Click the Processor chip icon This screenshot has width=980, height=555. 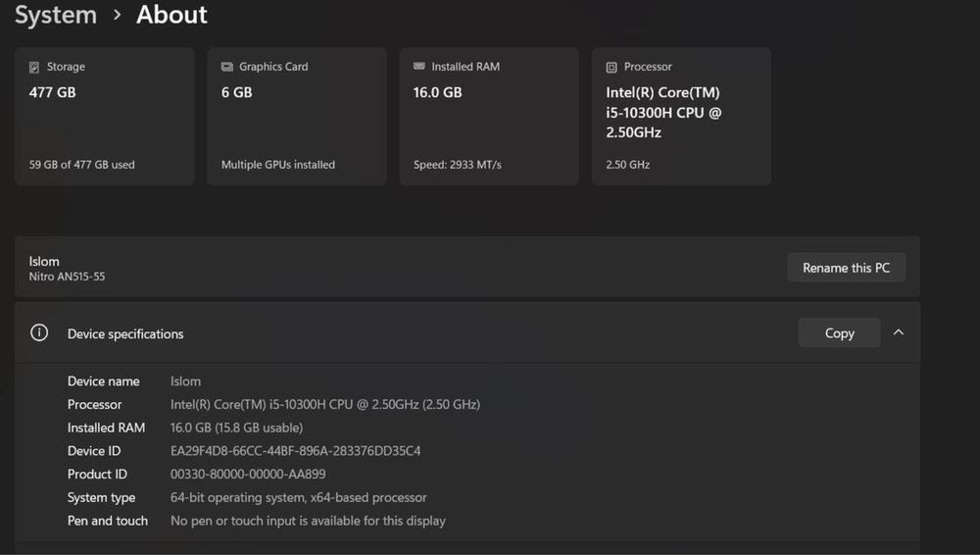pos(612,67)
